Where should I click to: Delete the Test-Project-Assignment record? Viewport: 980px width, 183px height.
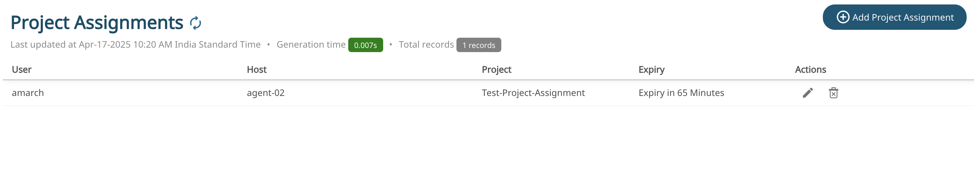833,93
